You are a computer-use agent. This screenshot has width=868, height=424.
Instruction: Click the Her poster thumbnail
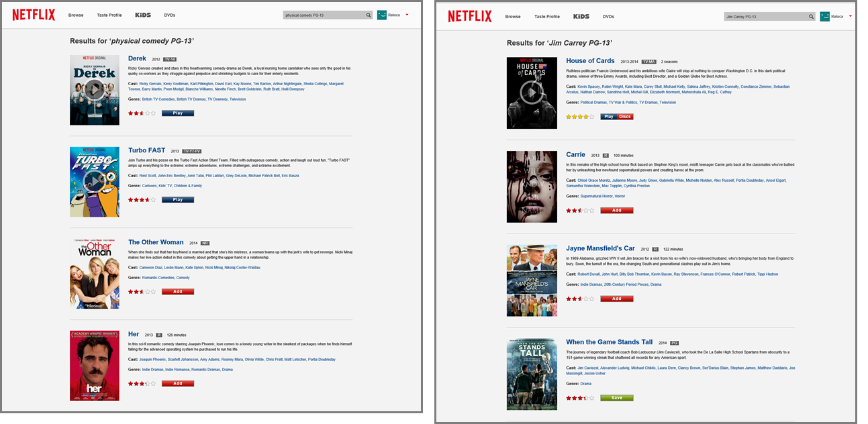(x=95, y=365)
